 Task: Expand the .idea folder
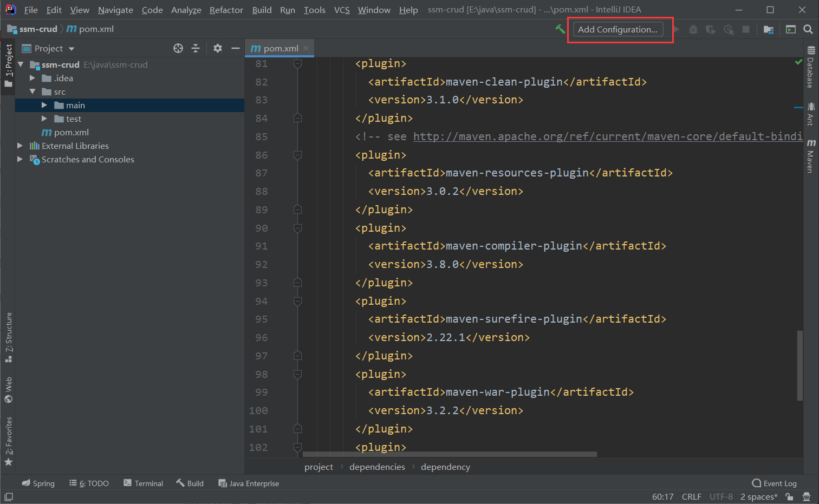[32, 78]
